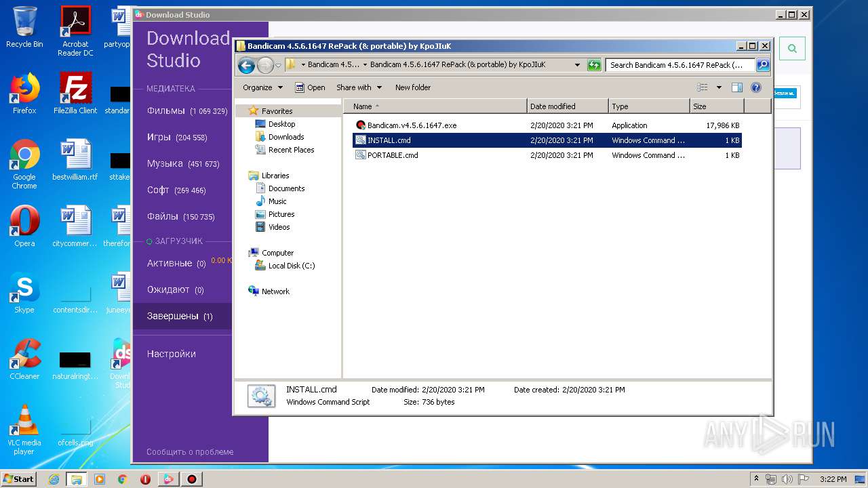
Task: Open the Organize menu
Action: [262, 87]
